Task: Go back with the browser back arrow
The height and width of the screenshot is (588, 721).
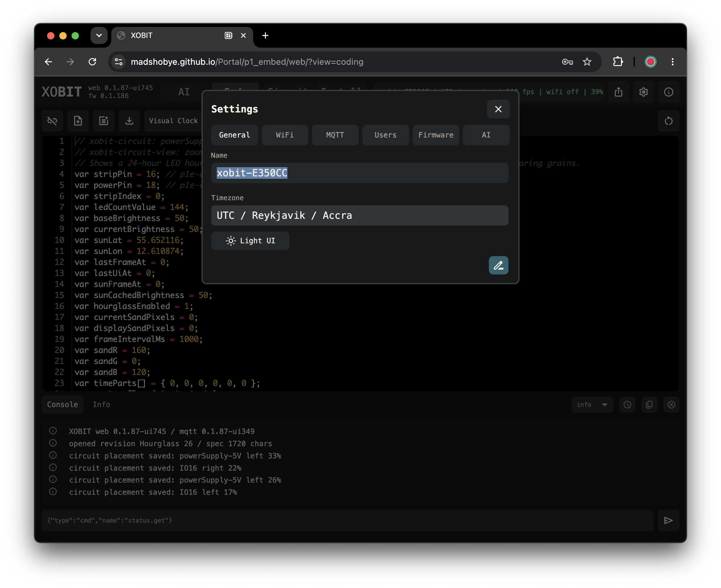Action: click(x=48, y=62)
